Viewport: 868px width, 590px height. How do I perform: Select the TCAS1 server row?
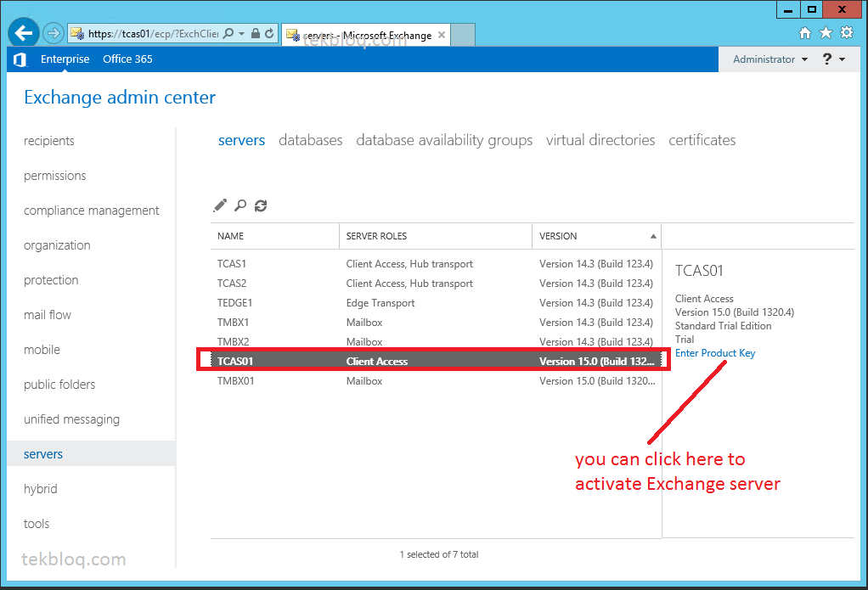436,264
